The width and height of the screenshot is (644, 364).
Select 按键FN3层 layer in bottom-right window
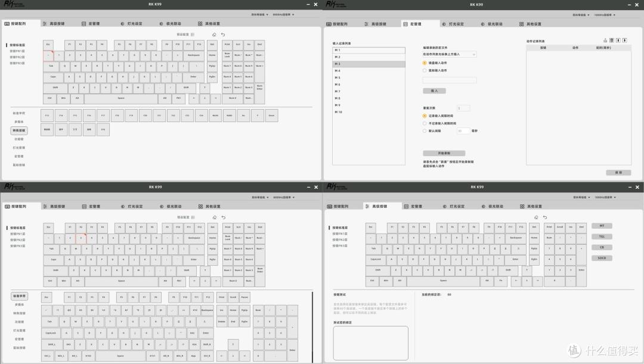(340, 246)
